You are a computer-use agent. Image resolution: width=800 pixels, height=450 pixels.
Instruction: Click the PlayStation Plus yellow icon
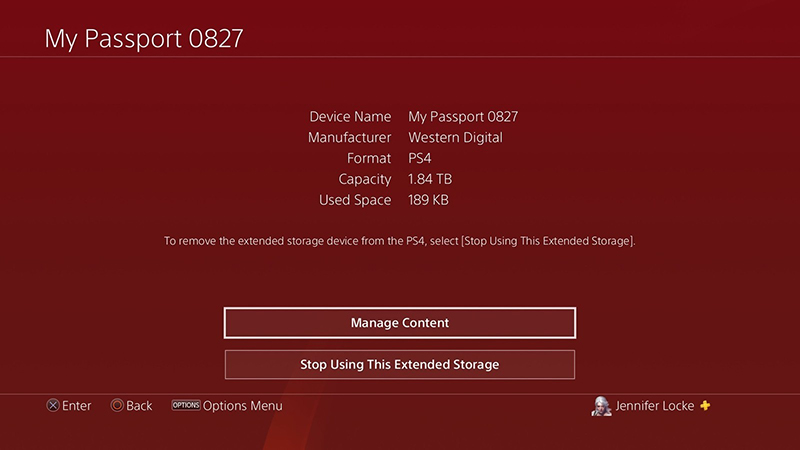coord(705,406)
